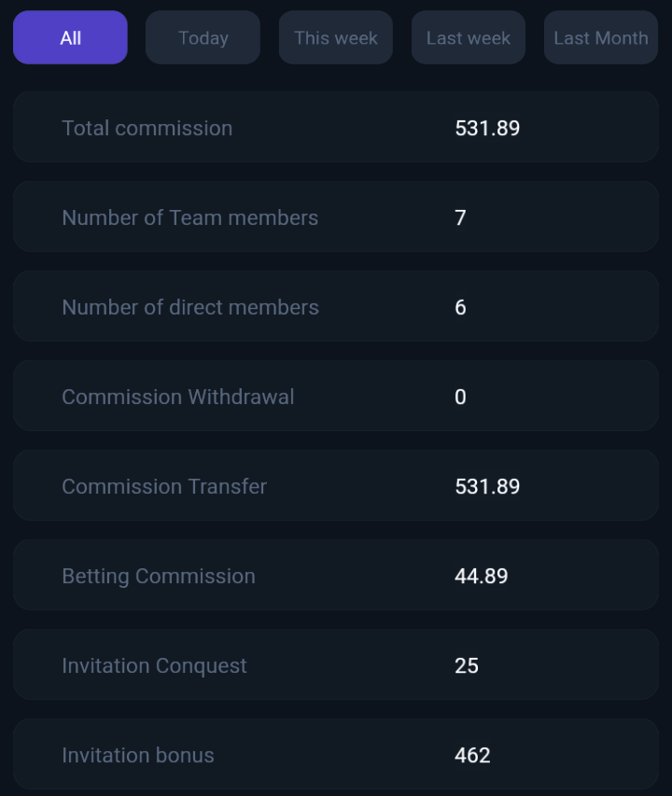
Task: Show Last week statistics
Action: coord(468,37)
